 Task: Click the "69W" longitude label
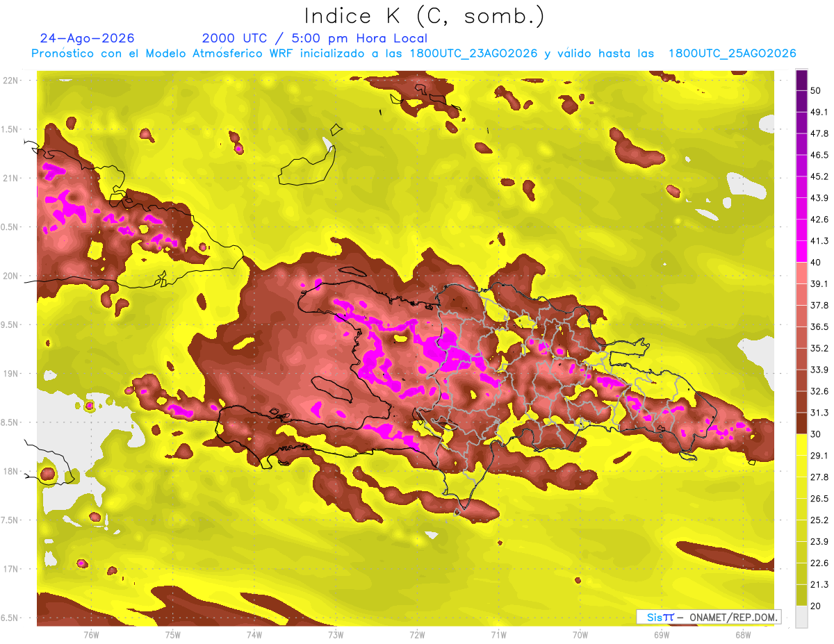coord(661,635)
